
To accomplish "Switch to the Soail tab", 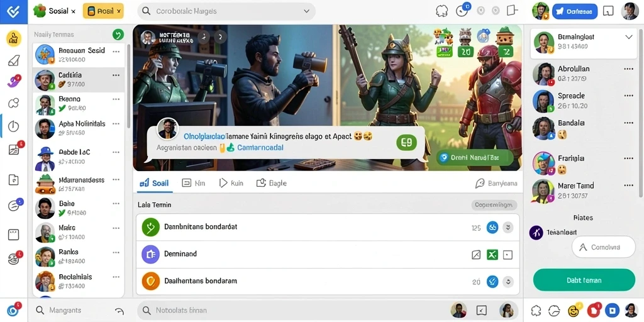I will (155, 183).
